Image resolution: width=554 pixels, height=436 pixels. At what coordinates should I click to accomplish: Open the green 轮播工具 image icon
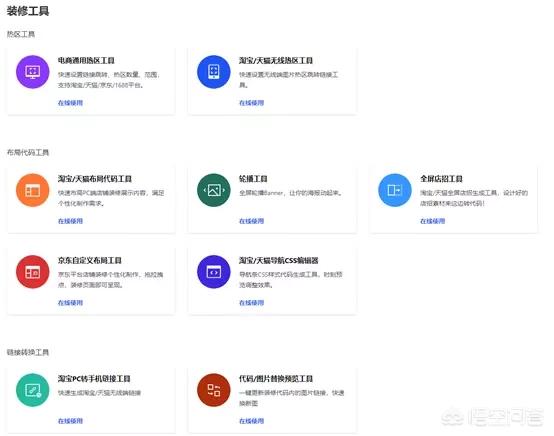[x=213, y=190]
